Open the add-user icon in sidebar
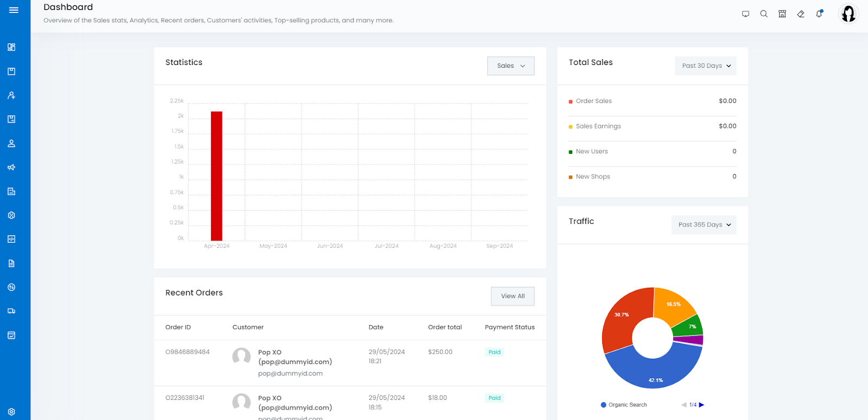The image size is (868, 420). [x=11, y=95]
